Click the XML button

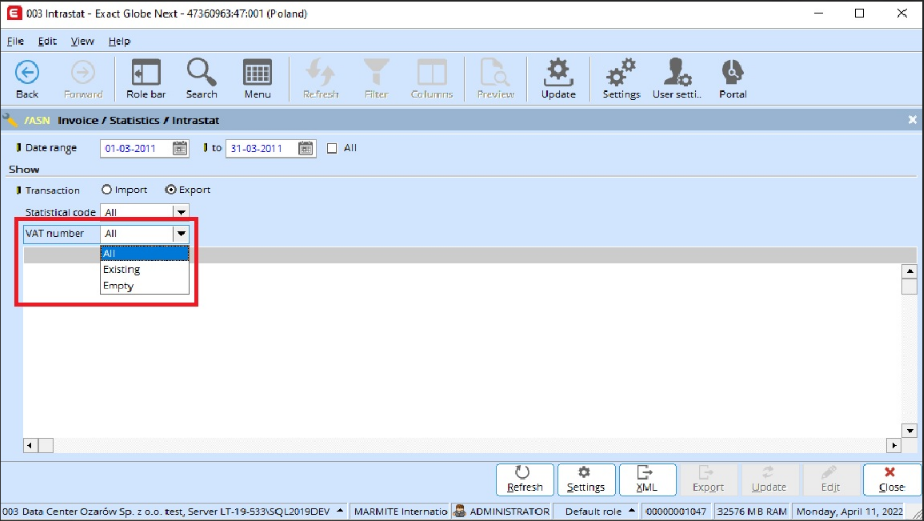tap(647, 479)
